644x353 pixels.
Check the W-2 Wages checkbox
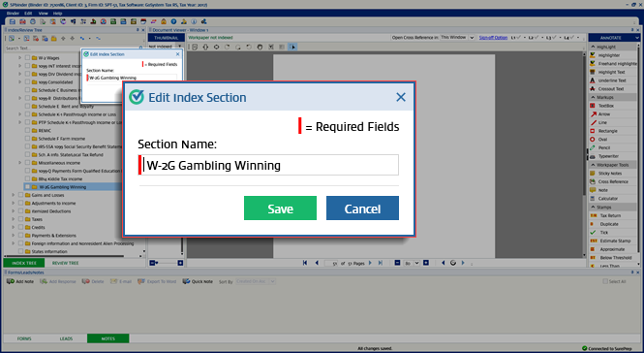[27, 58]
